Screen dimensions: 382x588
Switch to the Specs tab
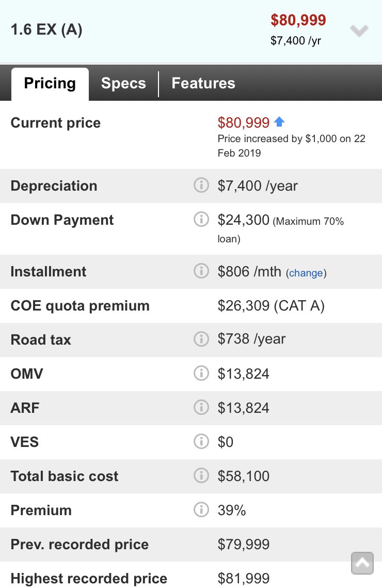click(123, 84)
